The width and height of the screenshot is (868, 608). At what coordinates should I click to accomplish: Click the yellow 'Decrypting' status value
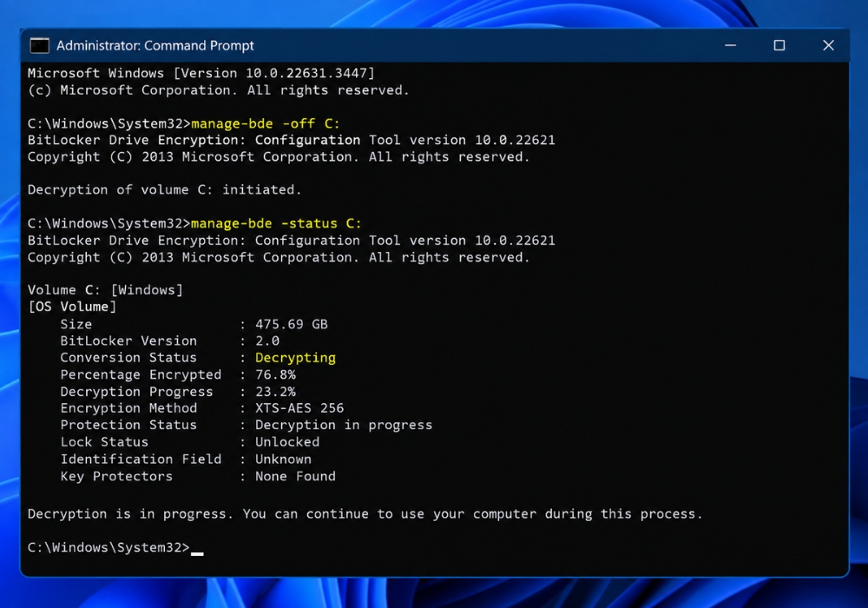(295, 358)
